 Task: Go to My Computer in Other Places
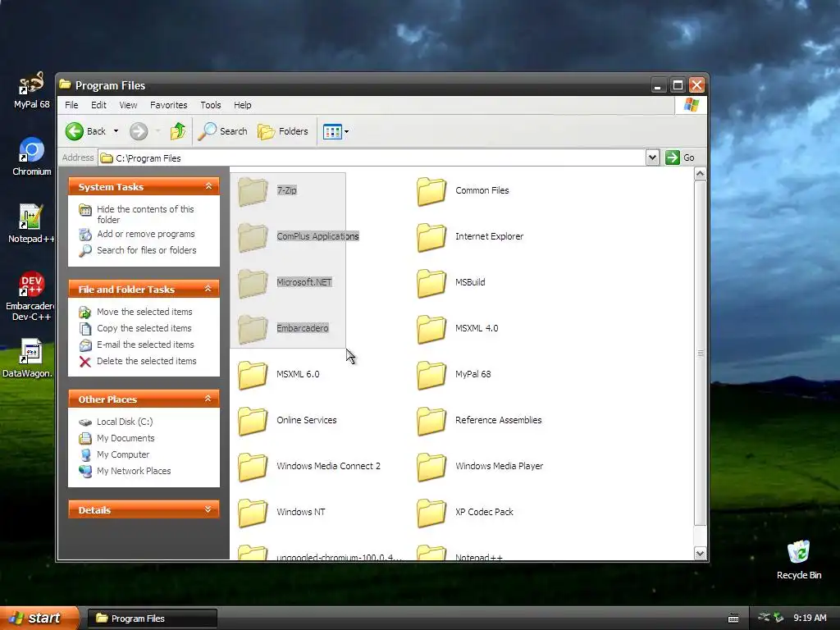(123, 454)
